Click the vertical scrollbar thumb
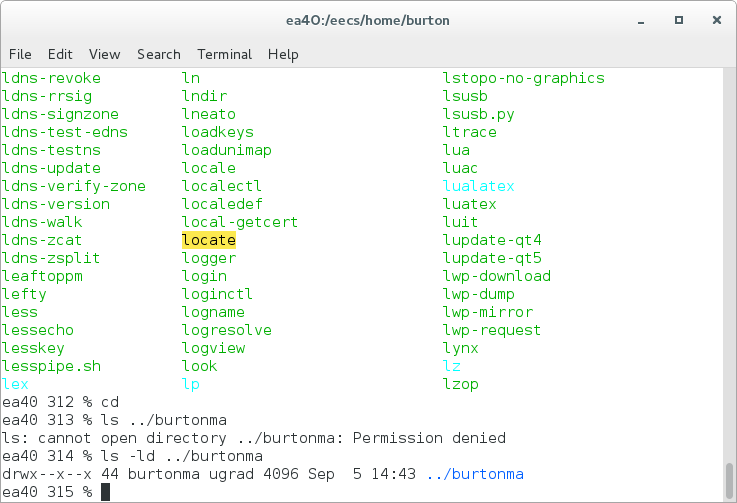The width and height of the screenshot is (737, 503). point(729,480)
